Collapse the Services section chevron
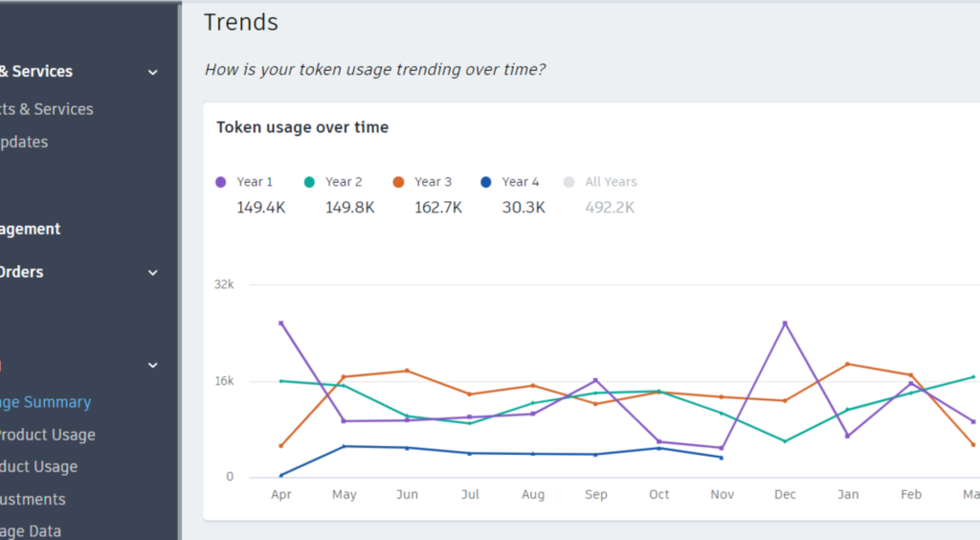This screenshot has height=540, width=980. point(153,72)
